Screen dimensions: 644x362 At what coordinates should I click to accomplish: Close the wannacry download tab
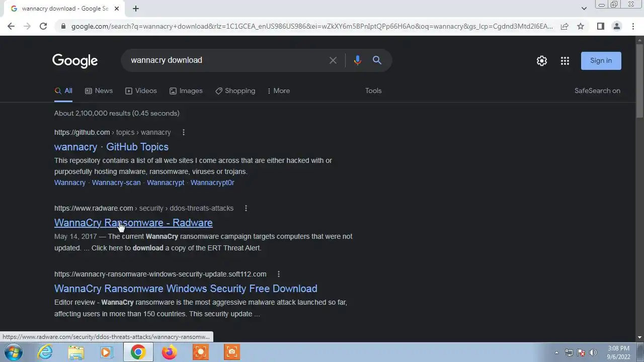pos(117,9)
